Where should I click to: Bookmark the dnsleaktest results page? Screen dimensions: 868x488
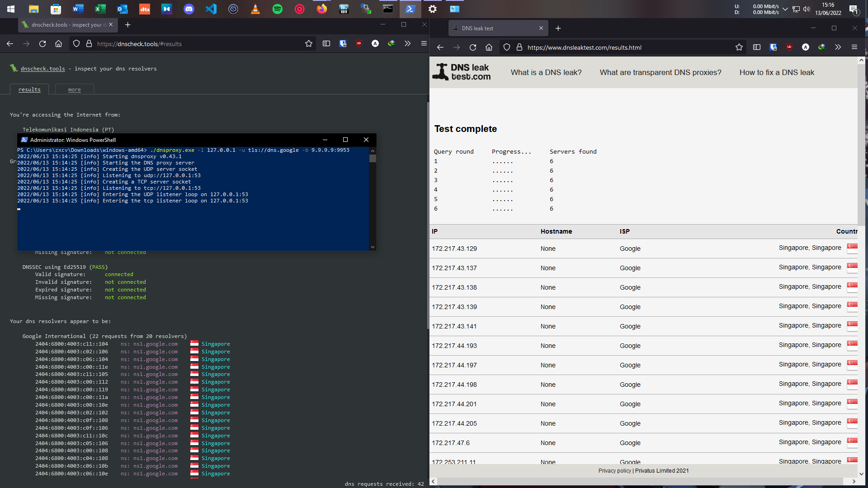pyautogui.click(x=739, y=47)
